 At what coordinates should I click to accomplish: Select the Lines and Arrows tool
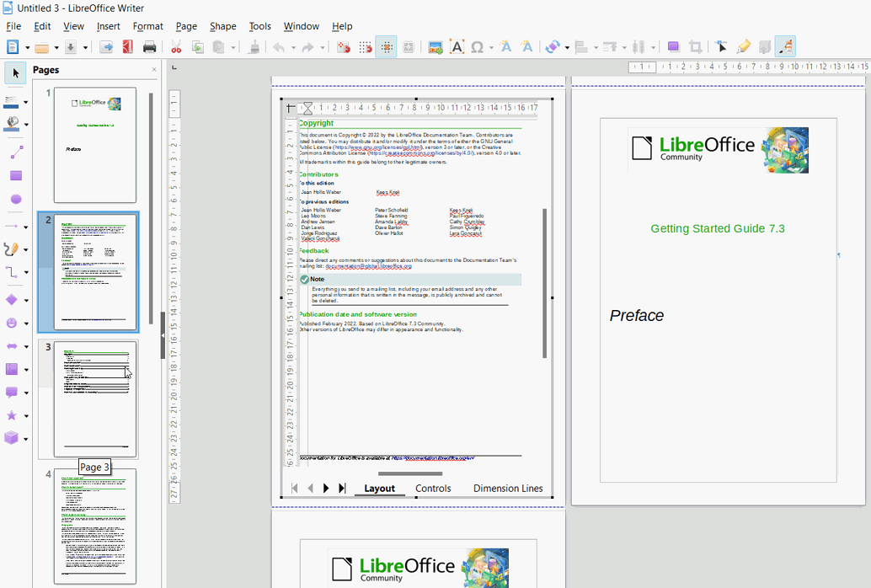tap(12, 227)
